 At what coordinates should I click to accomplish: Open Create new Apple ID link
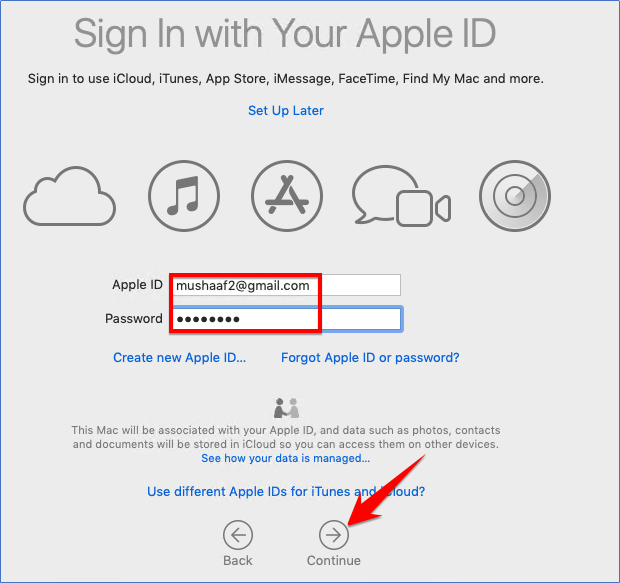point(180,358)
